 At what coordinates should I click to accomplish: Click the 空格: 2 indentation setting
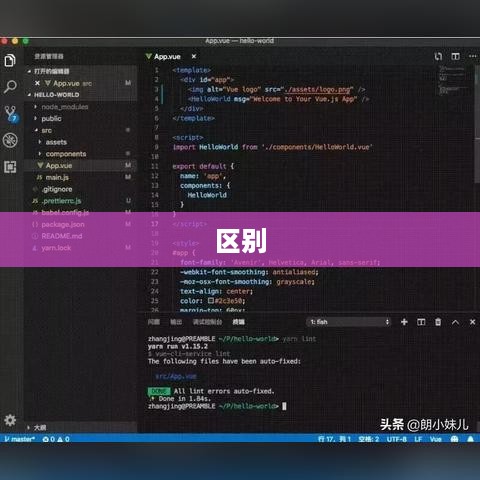[369, 439]
